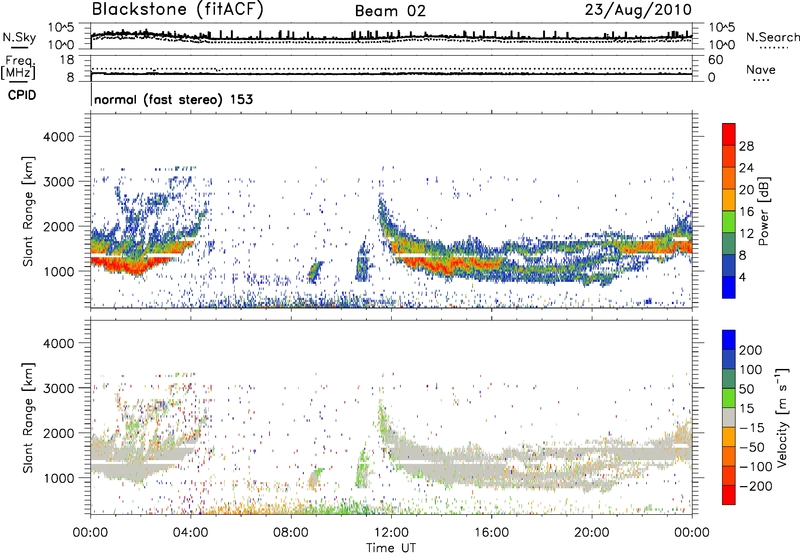
Task: Click the 08:00 time tick label
Action: [x=290, y=533]
